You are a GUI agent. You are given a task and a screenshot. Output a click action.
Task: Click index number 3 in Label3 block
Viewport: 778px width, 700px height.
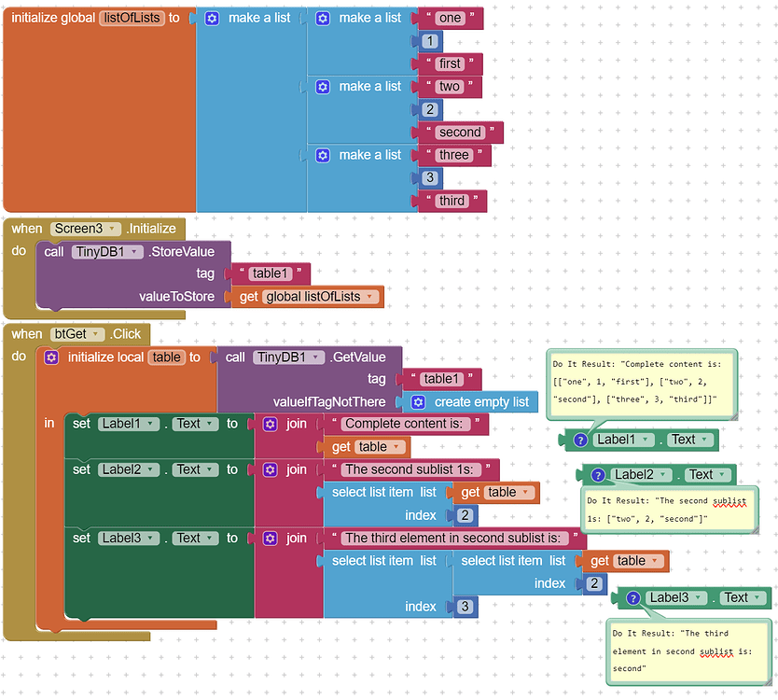click(x=465, y=607)
